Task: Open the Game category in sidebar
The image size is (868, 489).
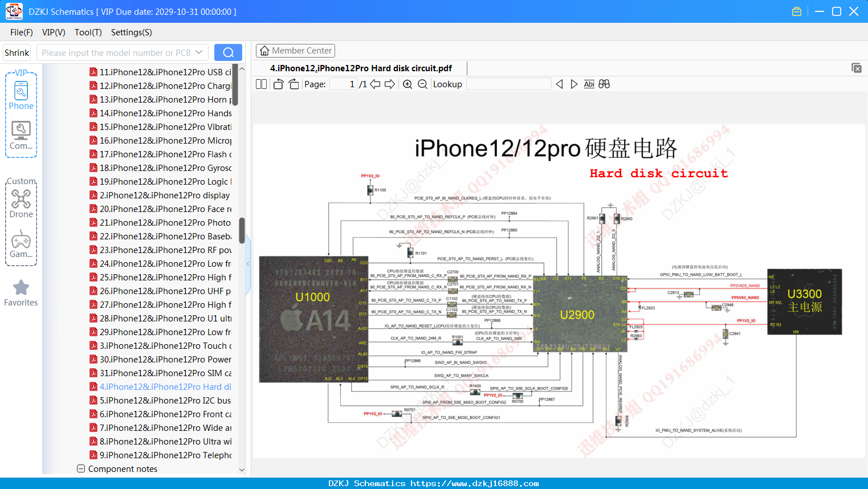Action: point(21,244)
